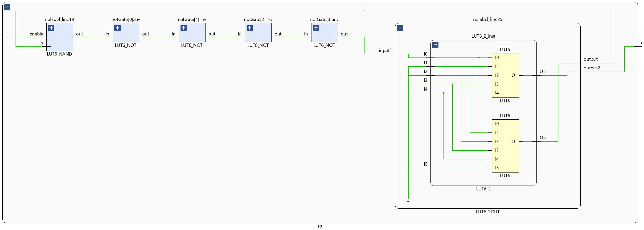The image size is (644, 230).
Task: Collapse the nolabel_line25 LUT6_2OUT hierarchy
Action: tap(400, 28)
